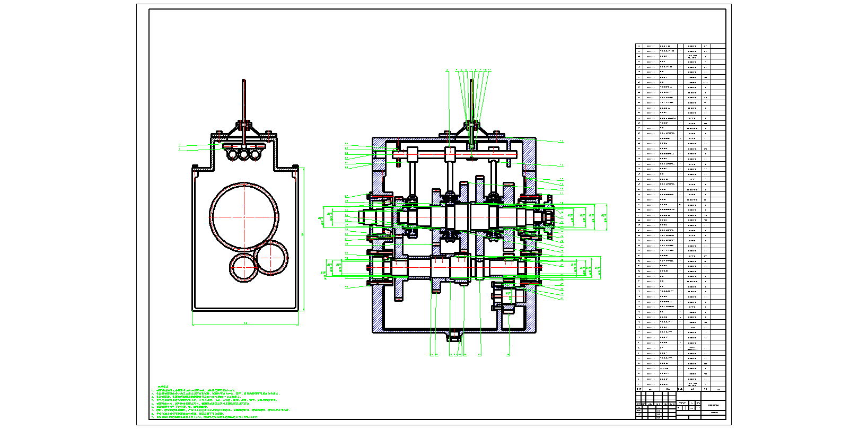Select the drain plug under the gearbox housing

click(454, 335)
